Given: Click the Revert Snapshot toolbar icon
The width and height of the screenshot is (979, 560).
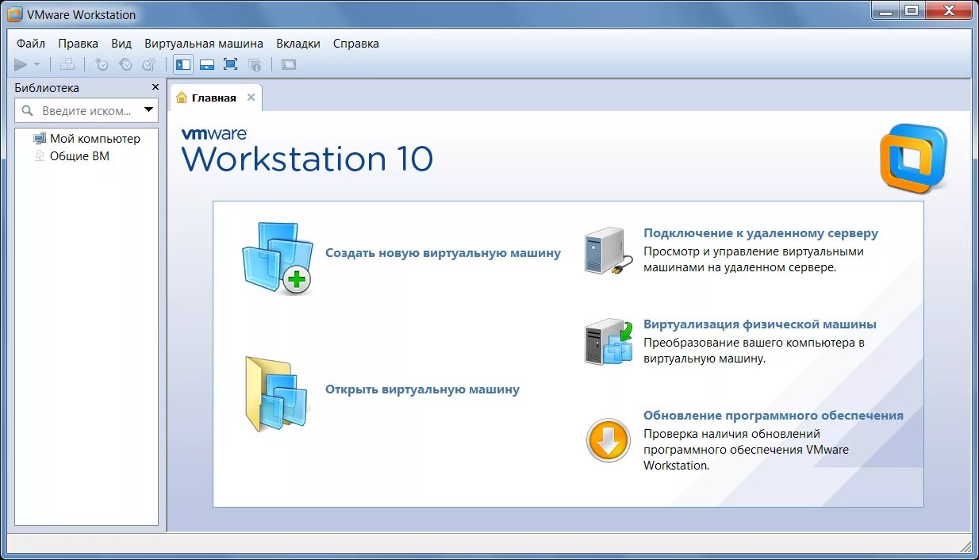Looking at the screenshot, I should (125, 64).
